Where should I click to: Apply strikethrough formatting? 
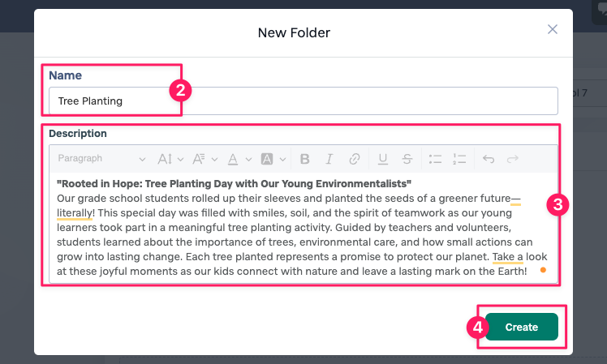click(x=407, y=159)
